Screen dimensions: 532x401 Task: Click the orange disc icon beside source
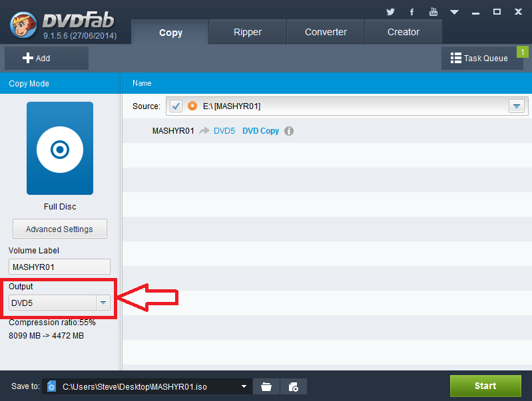(192, 106)
